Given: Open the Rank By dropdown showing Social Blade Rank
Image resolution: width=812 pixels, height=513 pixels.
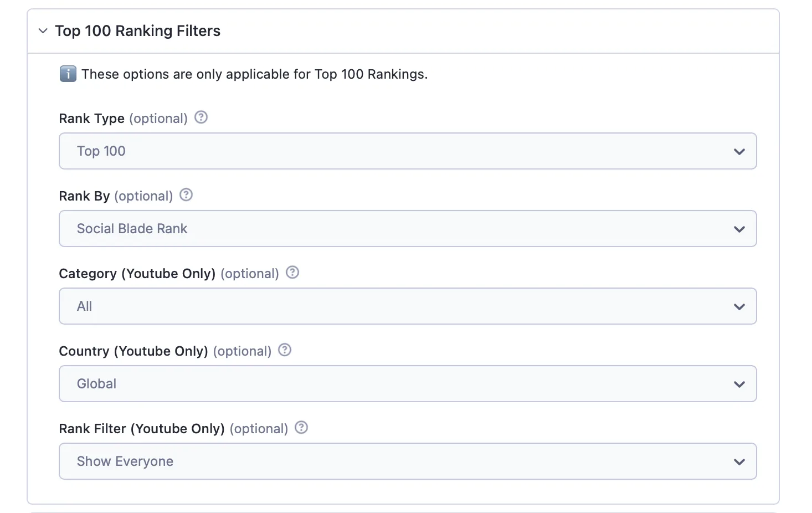Looking at the screenshot, I should [x=408, y=229].
